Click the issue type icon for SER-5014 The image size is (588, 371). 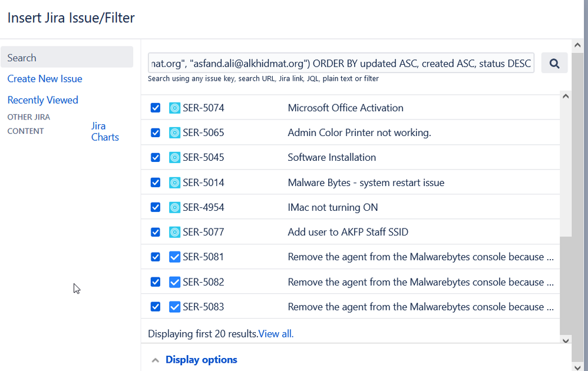click(x=174, y=183)
